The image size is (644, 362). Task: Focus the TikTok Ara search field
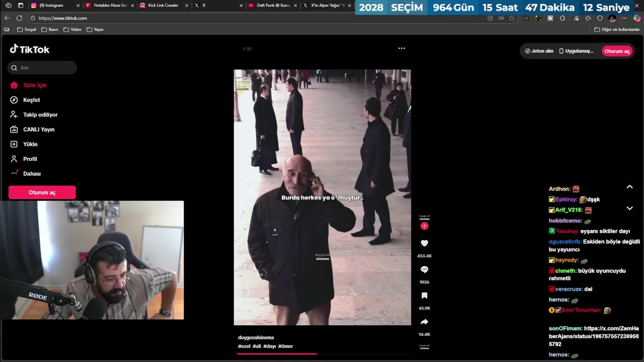pyautogui.click(x=42, y=68)
